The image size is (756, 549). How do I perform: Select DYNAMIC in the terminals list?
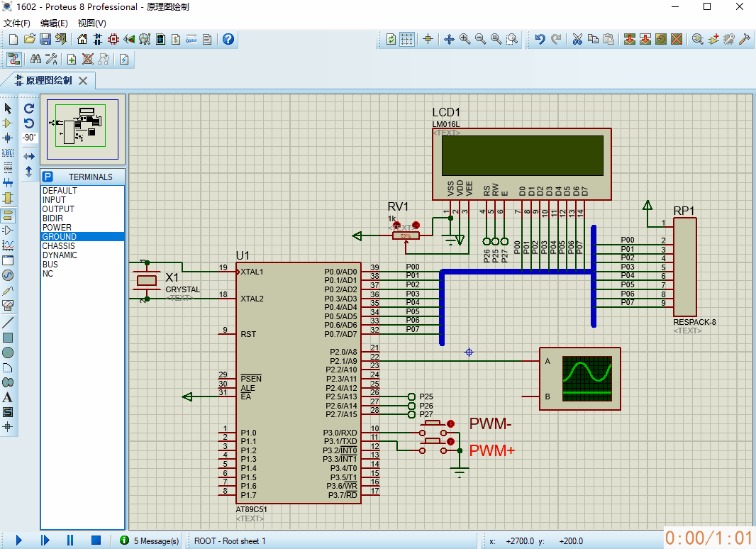[x=82, y=255]
